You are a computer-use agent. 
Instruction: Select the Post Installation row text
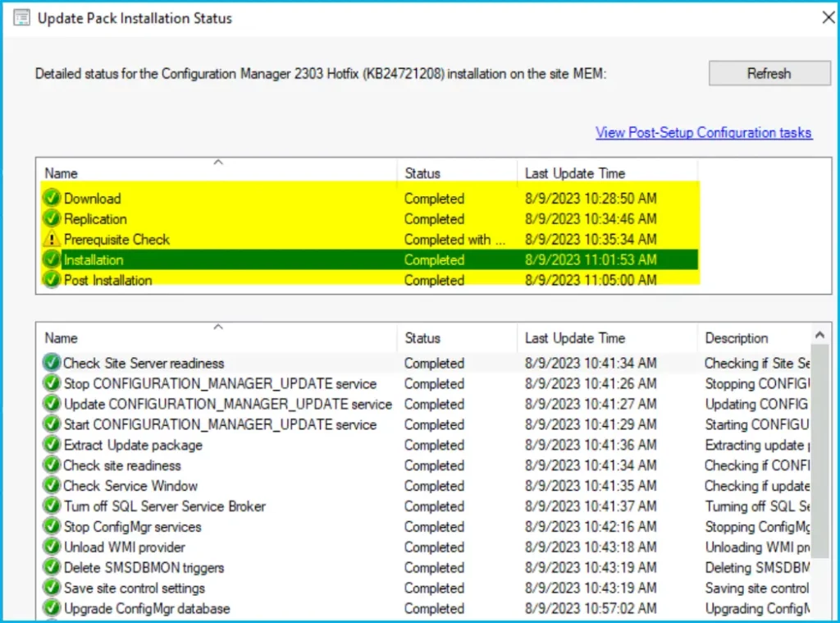[107, 280]
